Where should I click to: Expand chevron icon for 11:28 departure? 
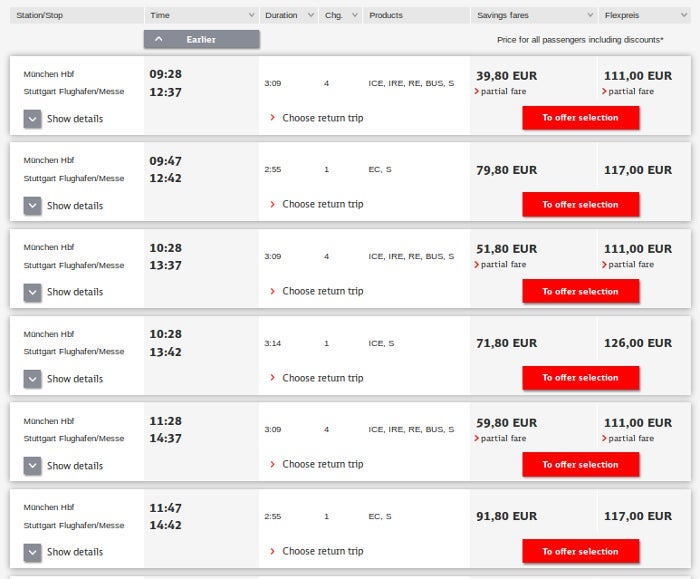click(32, 465)
